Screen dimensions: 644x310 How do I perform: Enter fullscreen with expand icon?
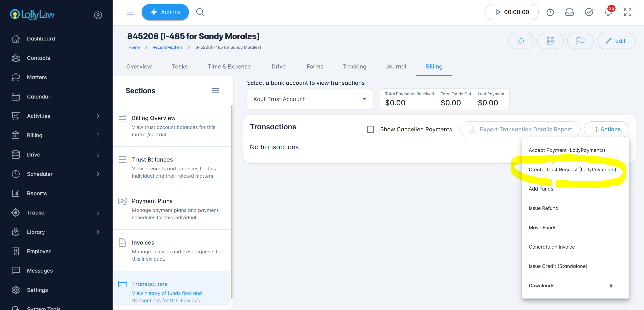pyautogui.click(x=627, y=12)
